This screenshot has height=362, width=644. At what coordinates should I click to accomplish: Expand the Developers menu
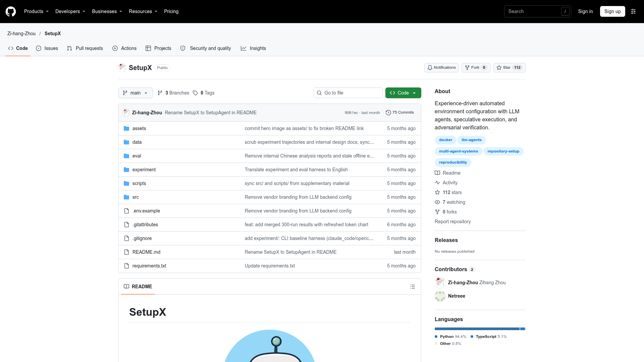pos(70,11)
